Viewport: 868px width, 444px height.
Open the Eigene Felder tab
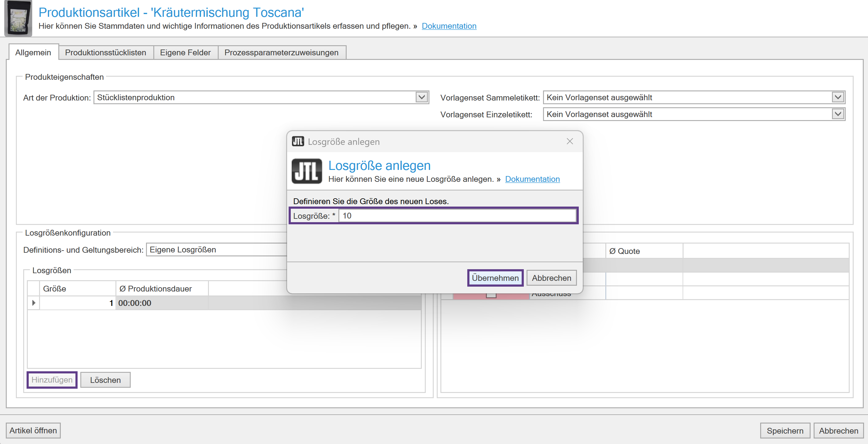pos(185,53)
